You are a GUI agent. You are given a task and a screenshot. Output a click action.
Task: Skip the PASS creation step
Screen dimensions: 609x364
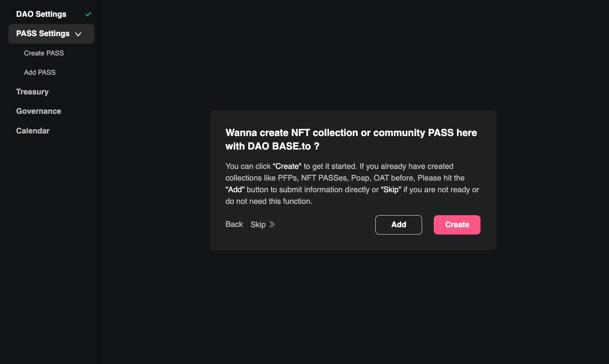coord(258,225)
